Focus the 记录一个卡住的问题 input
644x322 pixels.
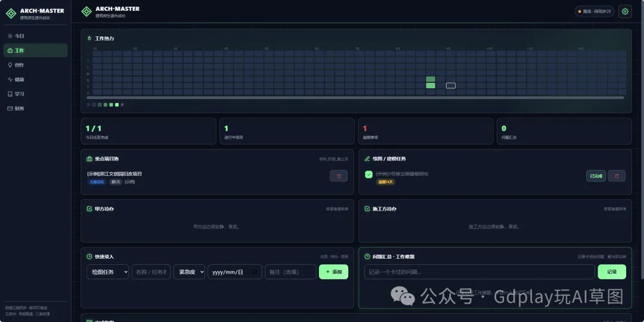[x=479, y=272]
